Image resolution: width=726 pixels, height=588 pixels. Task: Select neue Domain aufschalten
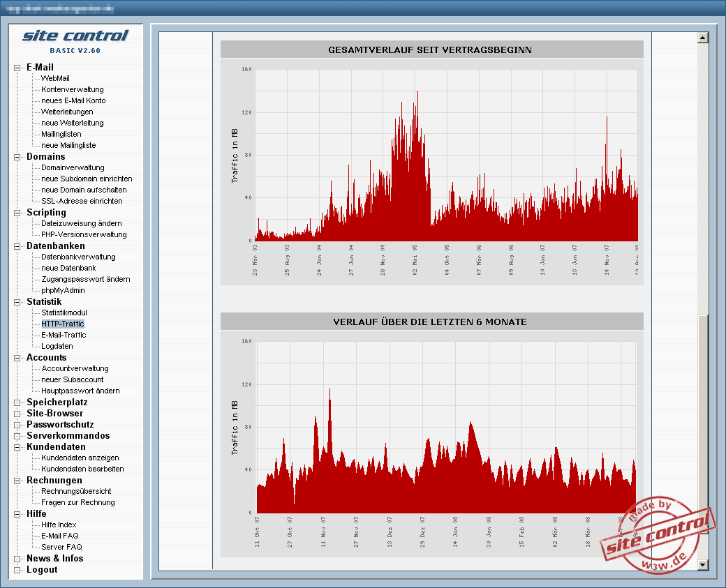[x=84, y=190]
